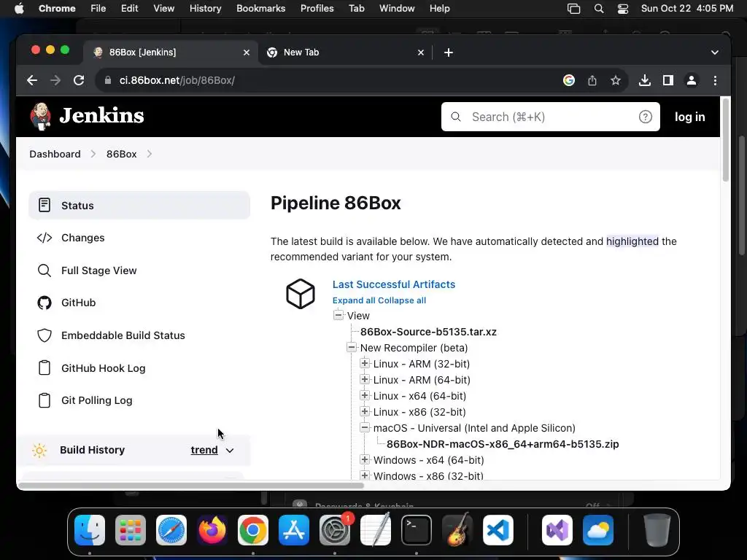Image resolution: width=747 pixels, height=560 pixels.
Task: Expand Linux - ARM (64-bit) node
Action: click(365, 379)
